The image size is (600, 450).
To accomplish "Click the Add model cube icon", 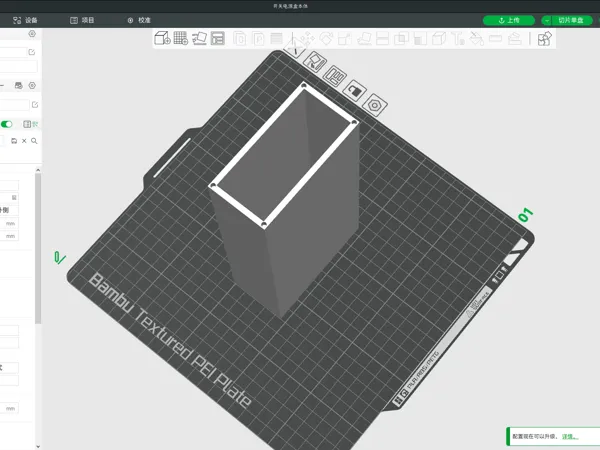I will click(x=162, y=38).
